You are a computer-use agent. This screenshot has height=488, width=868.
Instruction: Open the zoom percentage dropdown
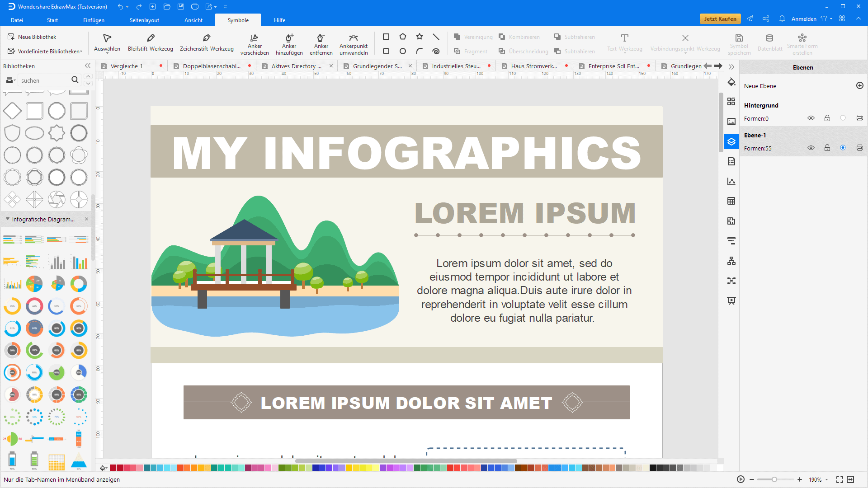click(x=827, y=479)
